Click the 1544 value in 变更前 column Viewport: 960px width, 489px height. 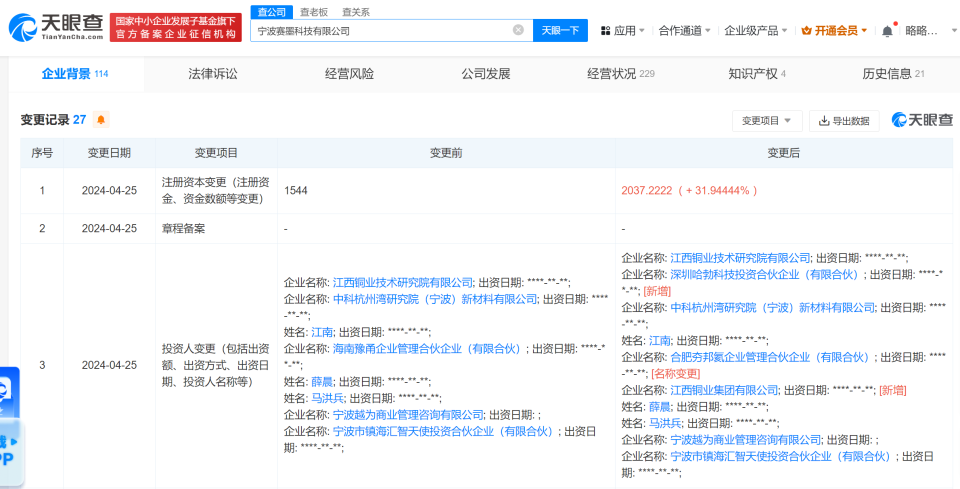point(296,190)
